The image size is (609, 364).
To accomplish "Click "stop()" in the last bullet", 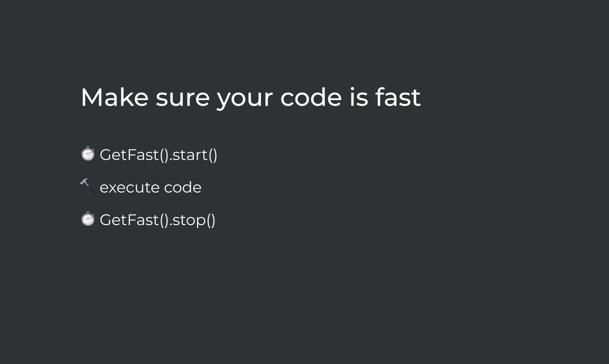I will 194,220.
